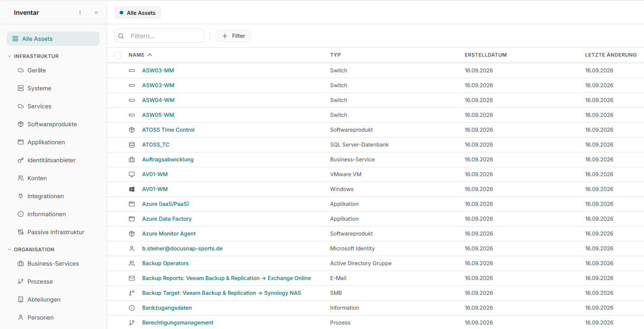Screen dimensions: 644x329
Task: Open the ASW05-WM asset link
Action: pos(158,115)
